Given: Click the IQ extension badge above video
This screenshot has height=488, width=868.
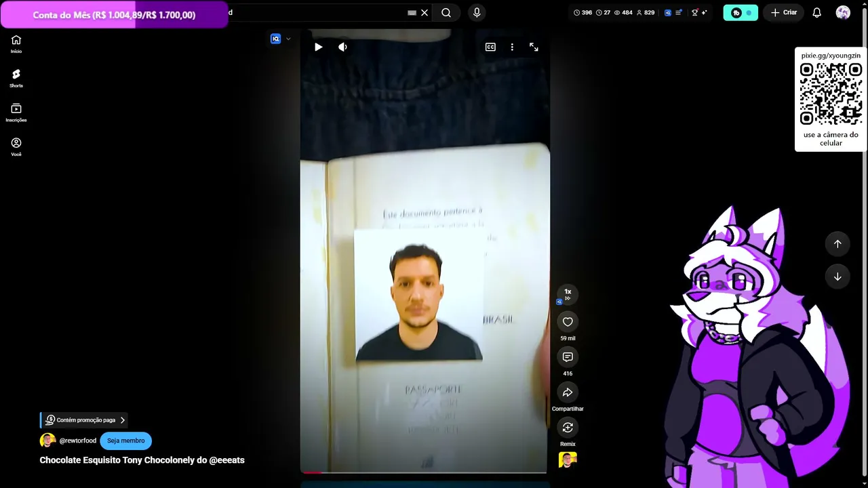Looking at the screenshot, I should 275,39.
